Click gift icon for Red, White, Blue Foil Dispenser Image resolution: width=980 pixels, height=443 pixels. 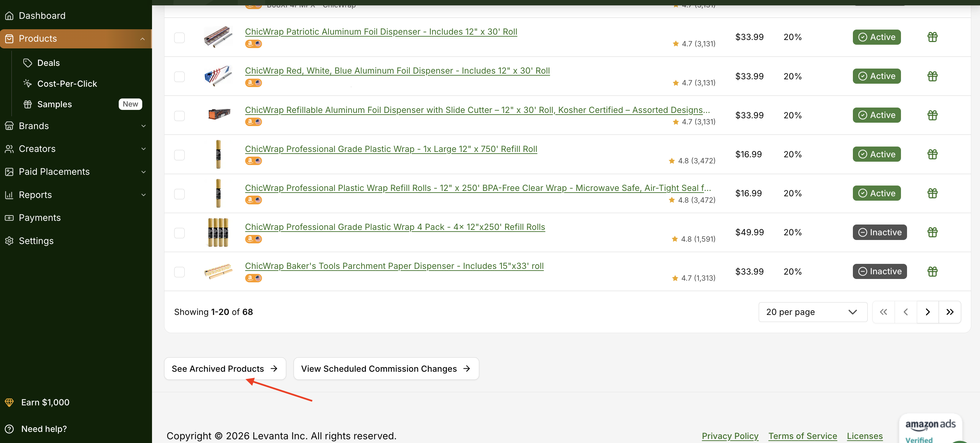(932, 76)
